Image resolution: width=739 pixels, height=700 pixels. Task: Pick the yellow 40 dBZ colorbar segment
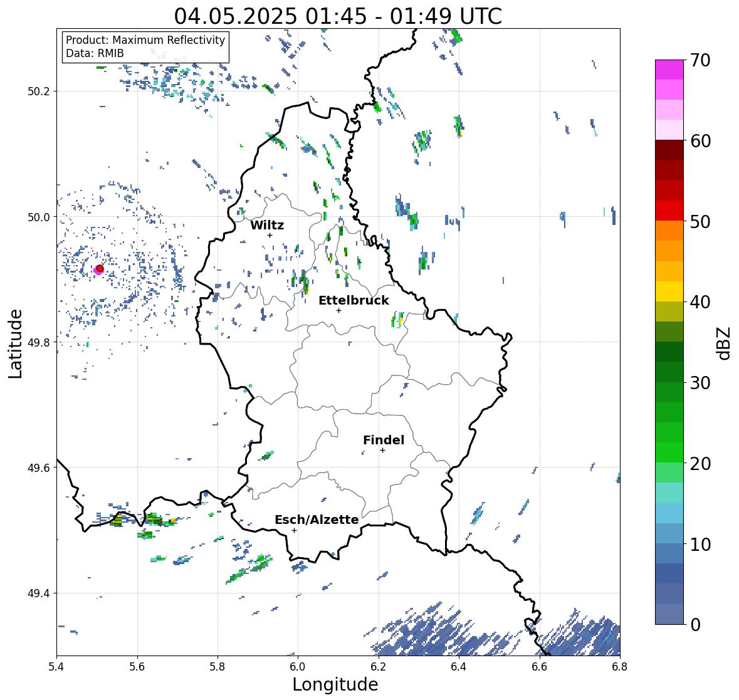669,291
